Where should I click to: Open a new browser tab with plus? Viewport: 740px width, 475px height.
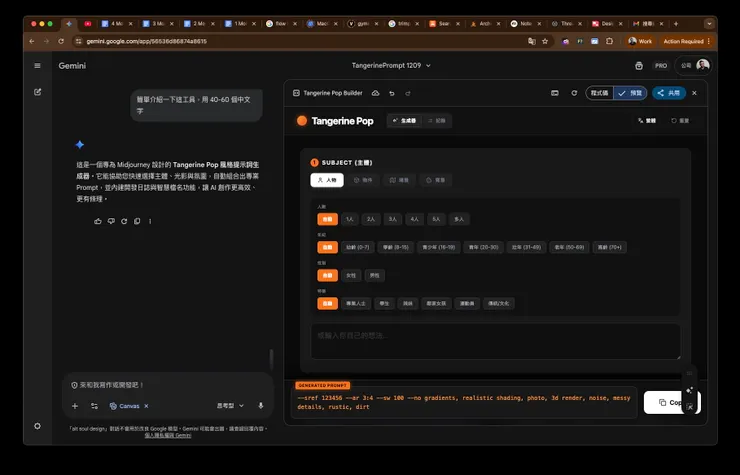pos(676,24)
